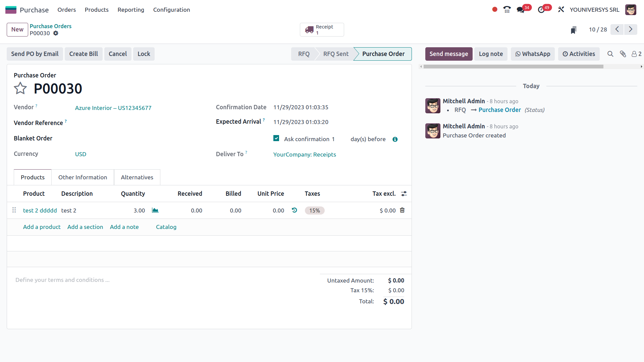This screenshot has height=362, width=644.
Task: Open the forecast report icon on product line
Action: tap(155, 210)
